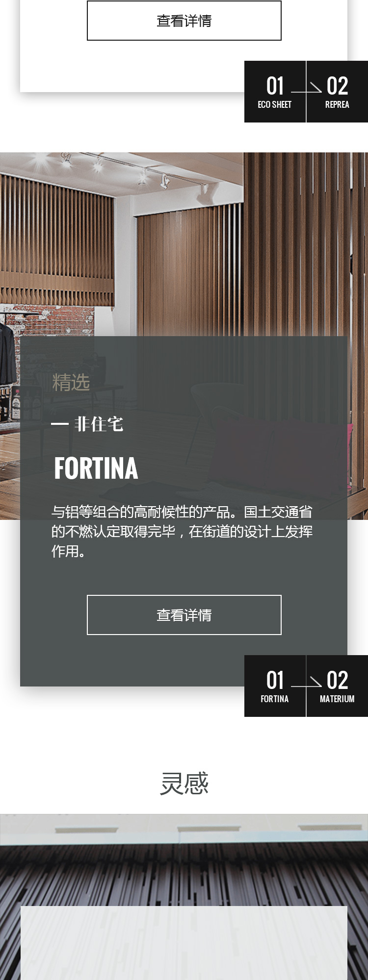Click the 灵感 section heading

click(184, 783)
